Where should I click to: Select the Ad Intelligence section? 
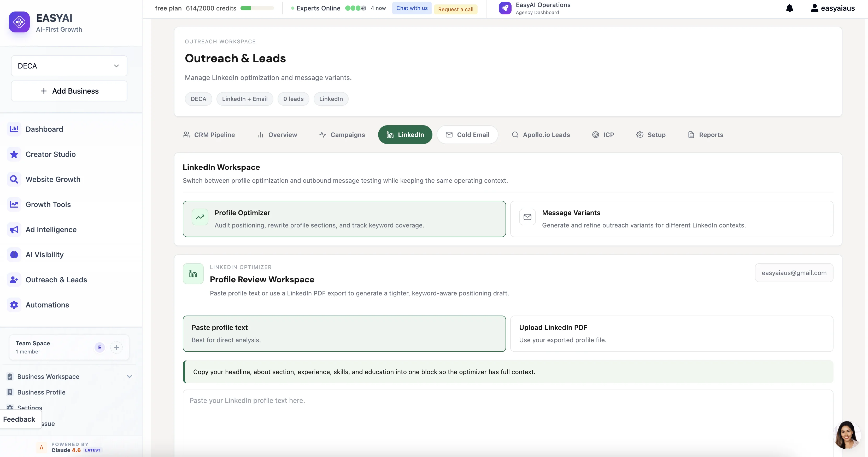[51, 229]
